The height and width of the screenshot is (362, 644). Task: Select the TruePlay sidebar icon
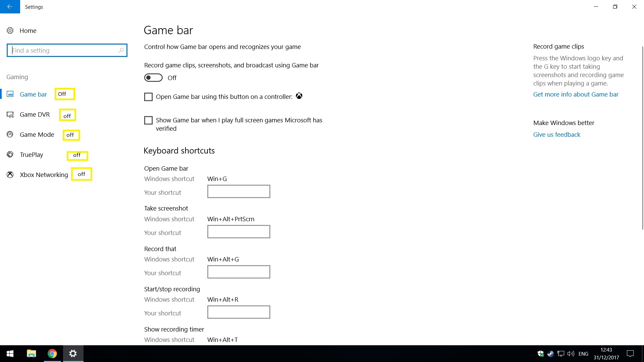[10, 155]
